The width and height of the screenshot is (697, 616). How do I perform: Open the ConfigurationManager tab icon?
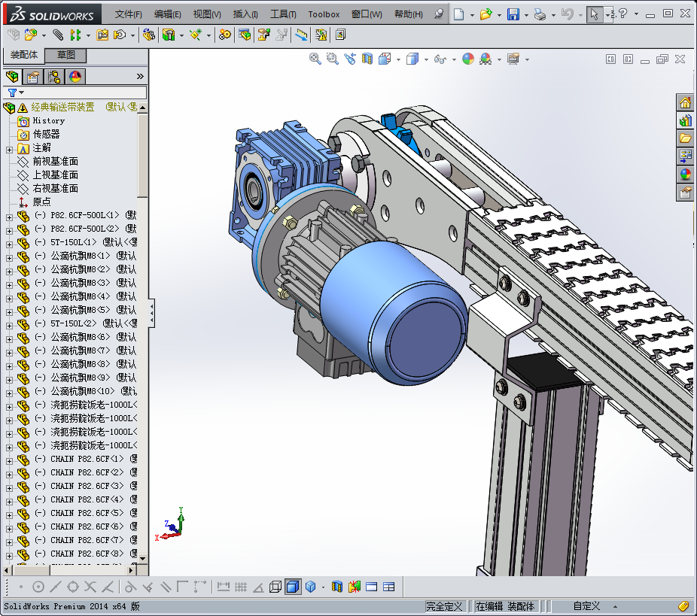(x=53, y=77)
